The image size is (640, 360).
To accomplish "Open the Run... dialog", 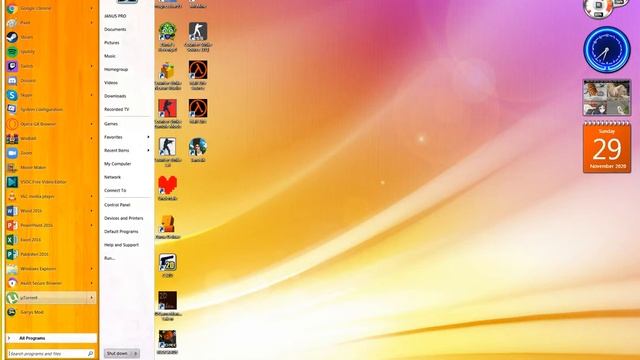I will point(109,258).
